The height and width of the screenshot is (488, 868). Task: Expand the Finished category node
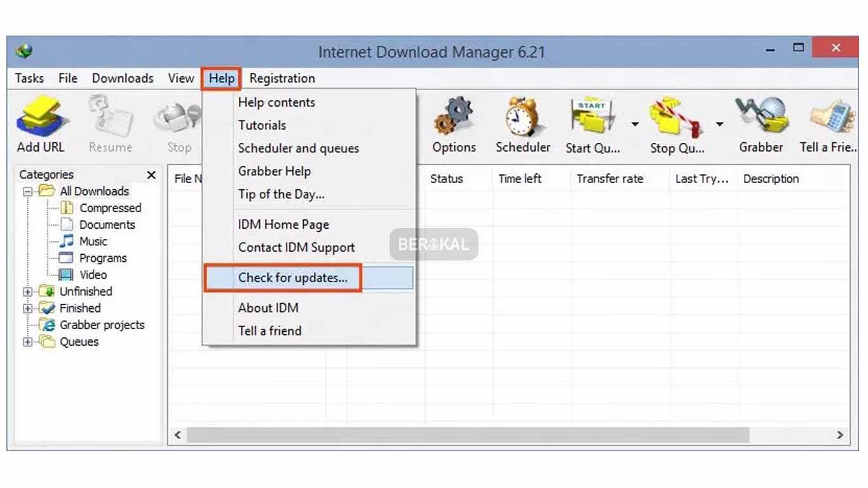coord(27,308)
